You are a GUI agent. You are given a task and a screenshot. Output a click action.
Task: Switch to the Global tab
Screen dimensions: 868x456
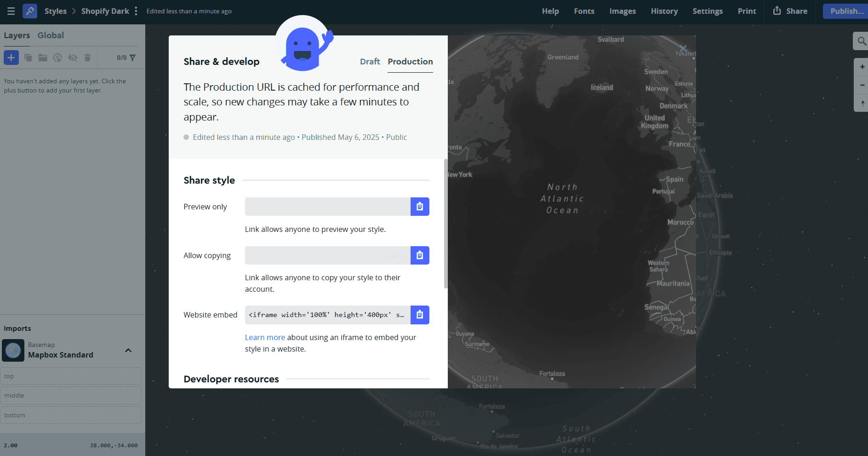pos(51,35)
